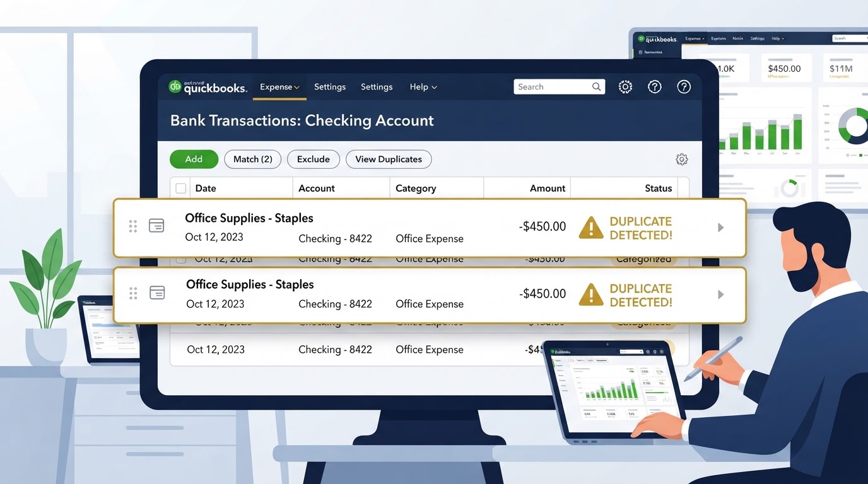Image resolution: width=868 pixels, height=484 pixels.
Task: Click the View Duplicates button
Action: [x=389, y=159]
